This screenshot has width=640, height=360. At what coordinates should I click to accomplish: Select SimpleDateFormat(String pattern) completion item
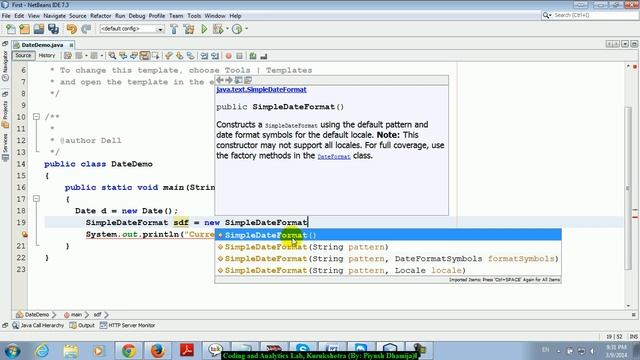(x=388, y=247)
